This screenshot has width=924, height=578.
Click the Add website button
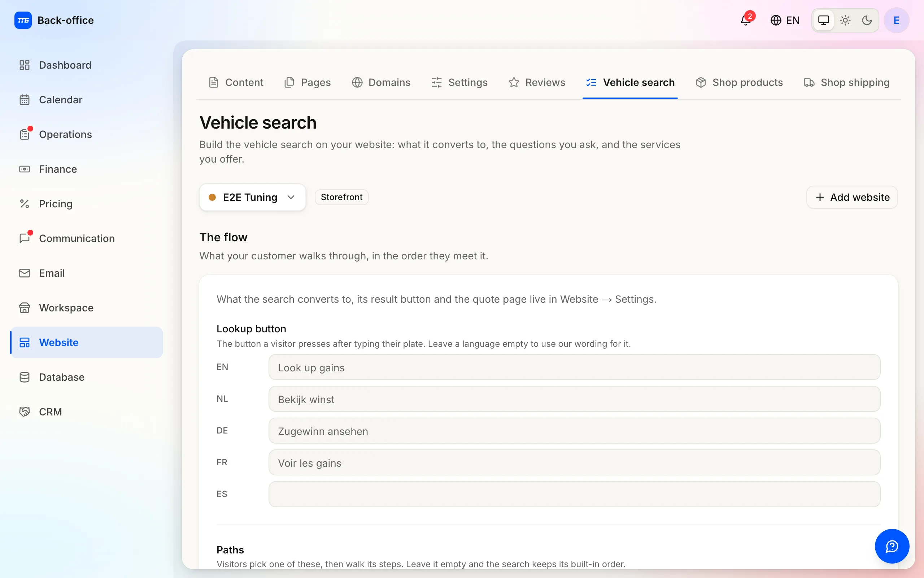click(x=852, y=197)
